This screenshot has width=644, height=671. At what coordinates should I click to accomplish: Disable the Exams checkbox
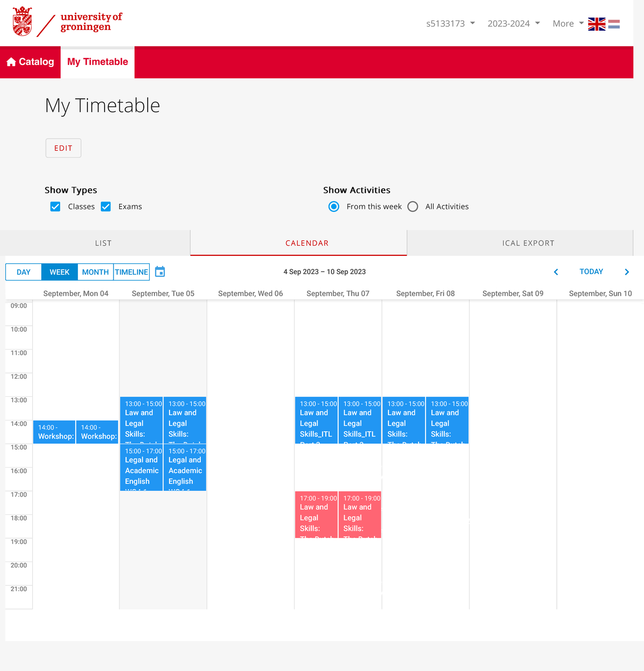click(x=106, y=206)
